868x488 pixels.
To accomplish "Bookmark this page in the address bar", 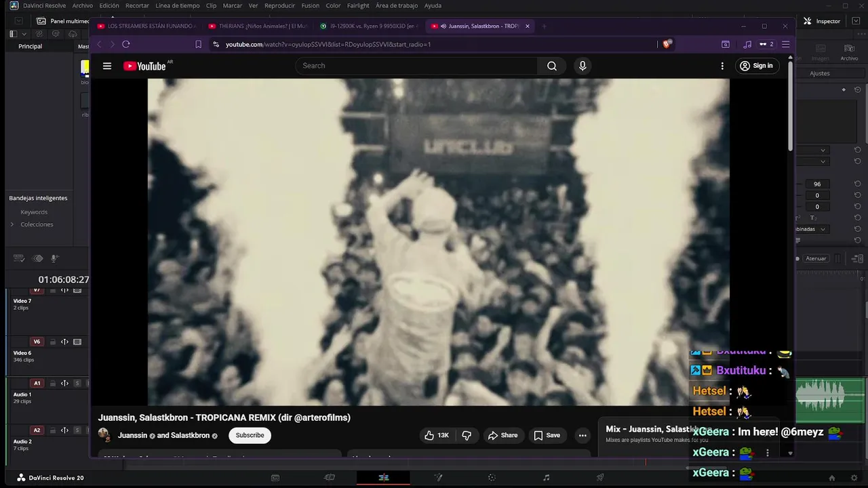I will coord(198,44).
